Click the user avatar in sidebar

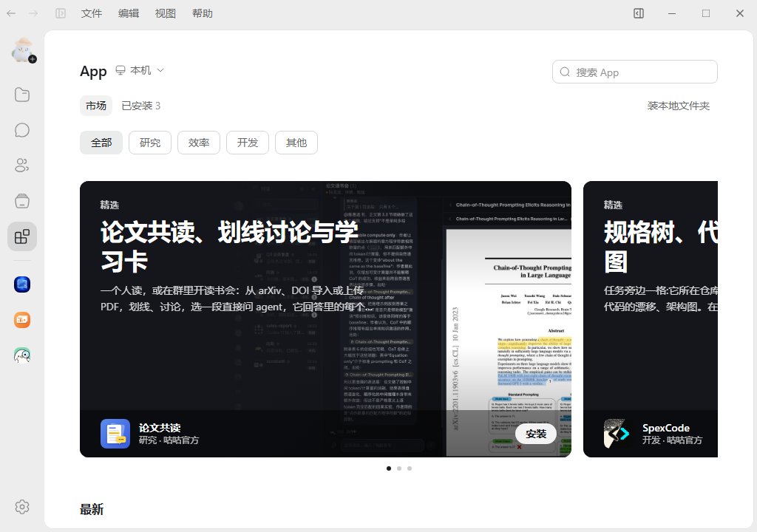pos(22,50)
